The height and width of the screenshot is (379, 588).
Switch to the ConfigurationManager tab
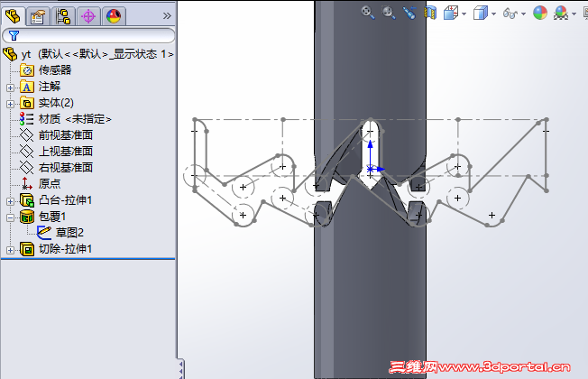click(63, 16)
